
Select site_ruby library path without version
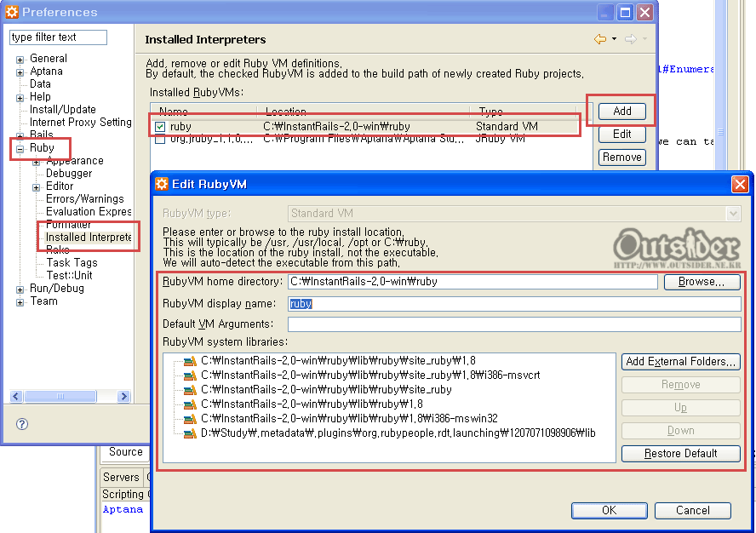coord(326,390)
